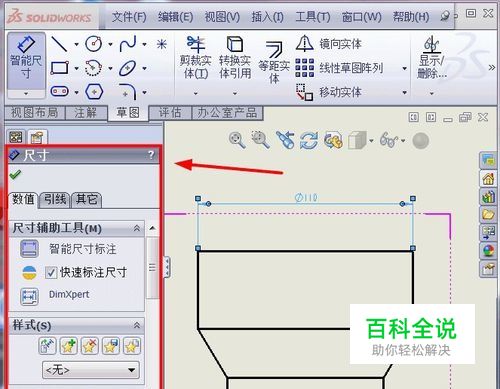
Task: Switch to Leaders (引线) tab
Action: click(55, 200)
